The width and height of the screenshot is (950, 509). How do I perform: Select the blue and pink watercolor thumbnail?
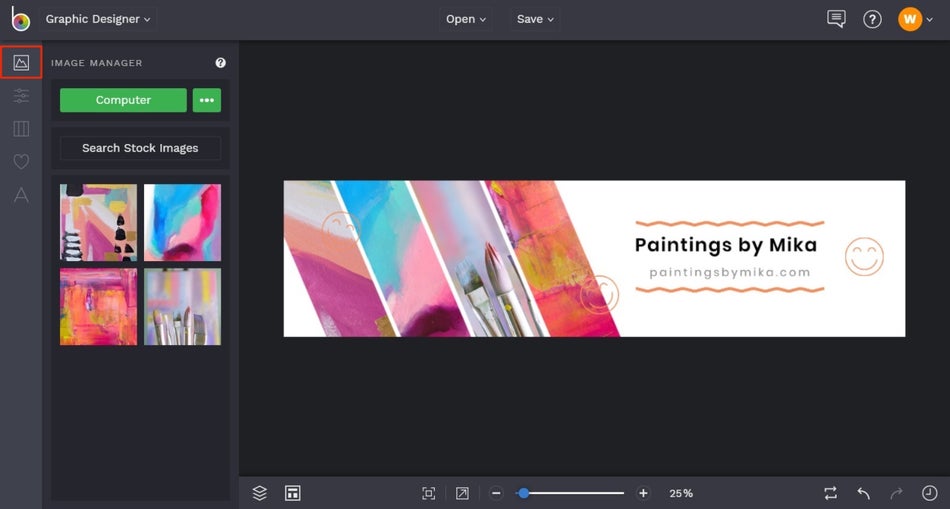coord(182,222)
